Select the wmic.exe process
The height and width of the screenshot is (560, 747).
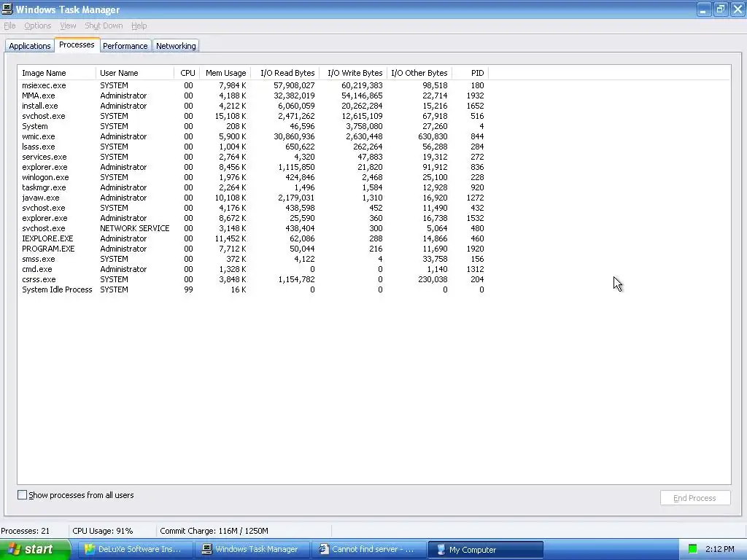(x=253, y=136)
